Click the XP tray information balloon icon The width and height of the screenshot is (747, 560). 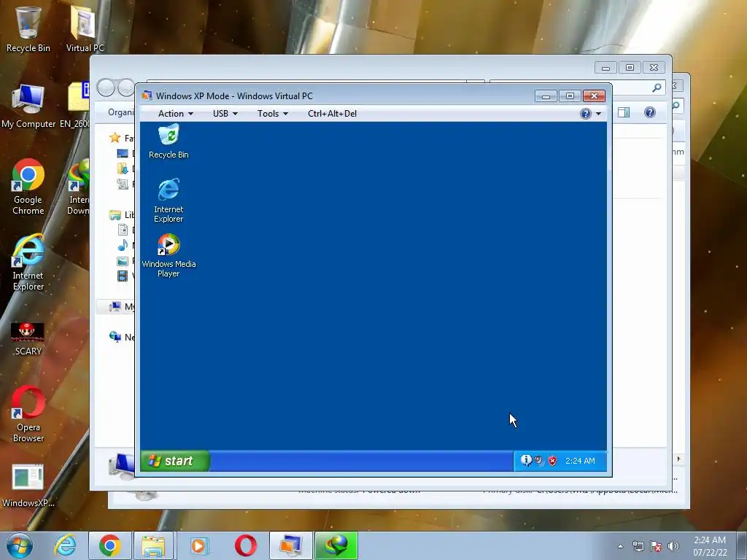pos(526,461)
